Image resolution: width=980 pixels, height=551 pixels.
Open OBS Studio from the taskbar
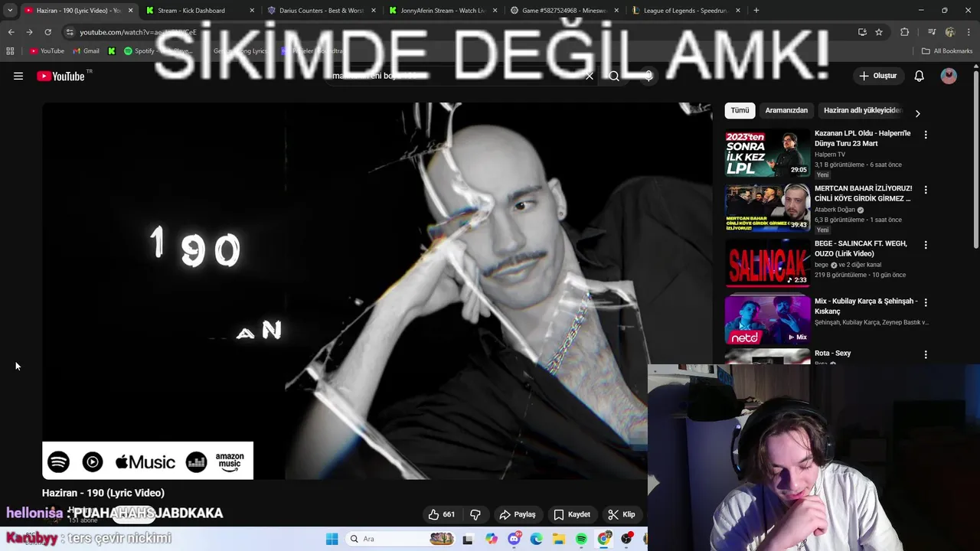pos(627,539)
